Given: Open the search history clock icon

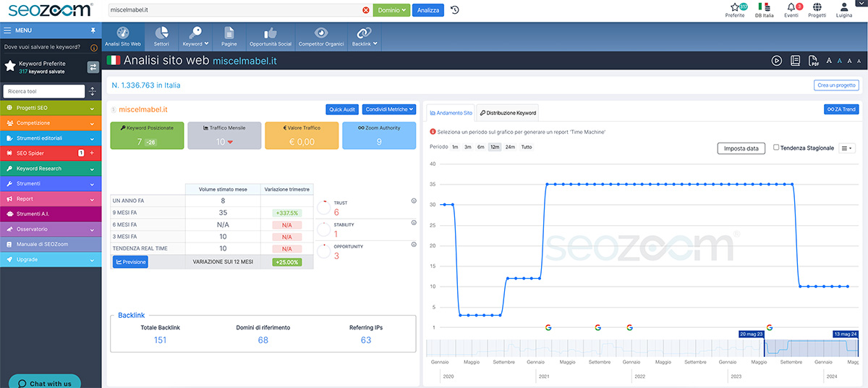Looking at the screenshot, I should point(454,10).
